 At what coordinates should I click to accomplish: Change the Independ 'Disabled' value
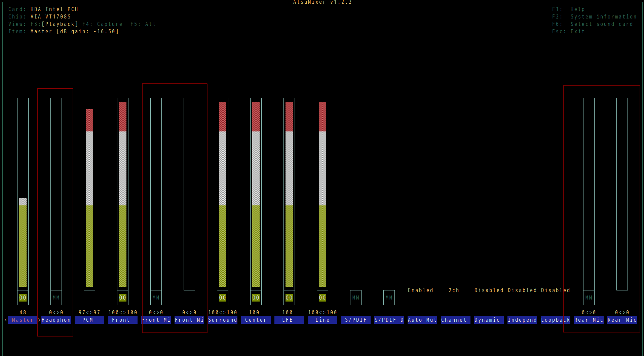pyautogui.click(x=522, y=290)
